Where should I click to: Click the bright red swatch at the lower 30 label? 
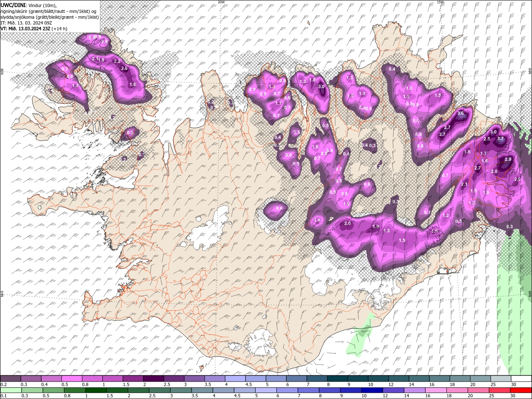click(x=521, y=390)
